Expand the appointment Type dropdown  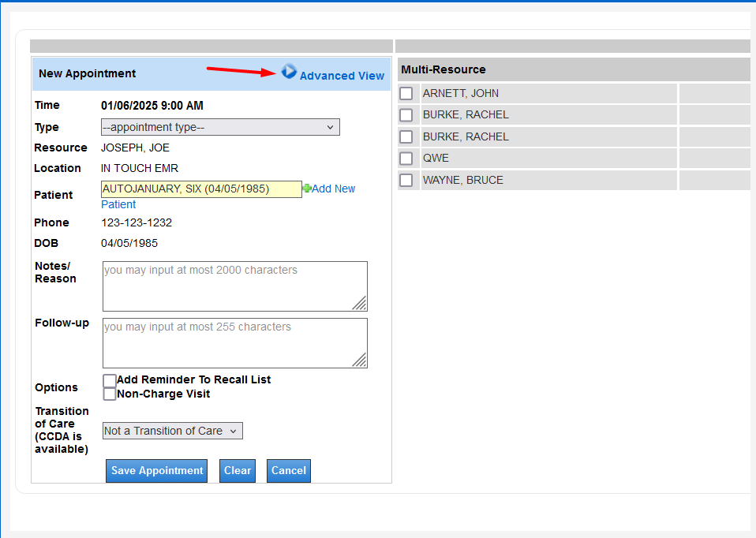coord(220,127)
